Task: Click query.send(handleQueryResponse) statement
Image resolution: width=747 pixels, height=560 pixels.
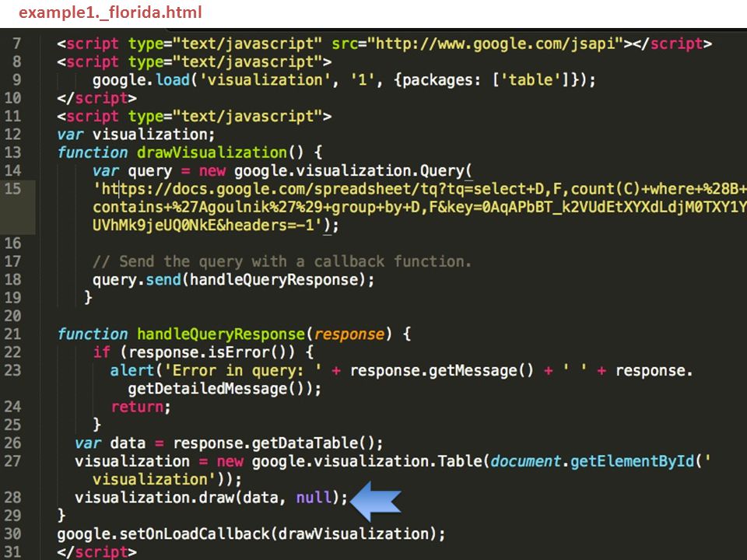Action: [x=233, y=279]
